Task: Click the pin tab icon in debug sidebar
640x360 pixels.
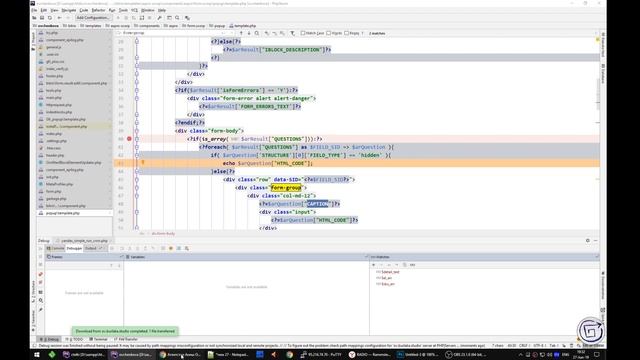Action: tap(41, 310)
